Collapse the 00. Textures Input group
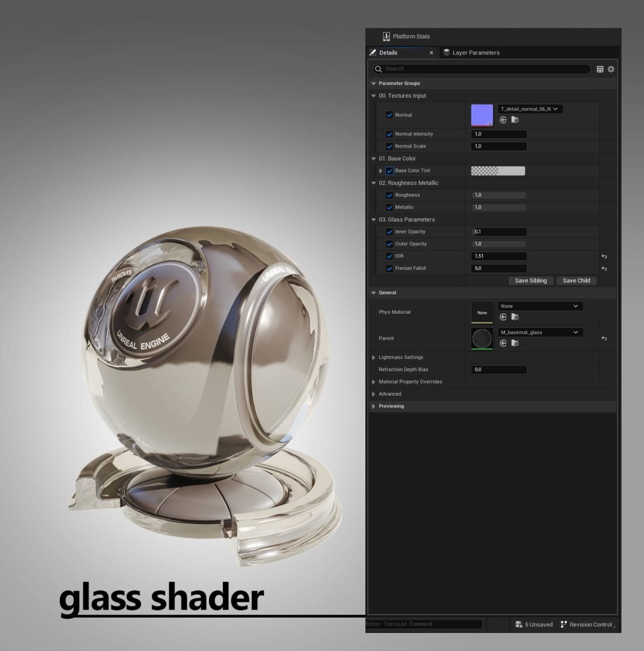Viewport: 644px width, 651px height. click(374, 96)
